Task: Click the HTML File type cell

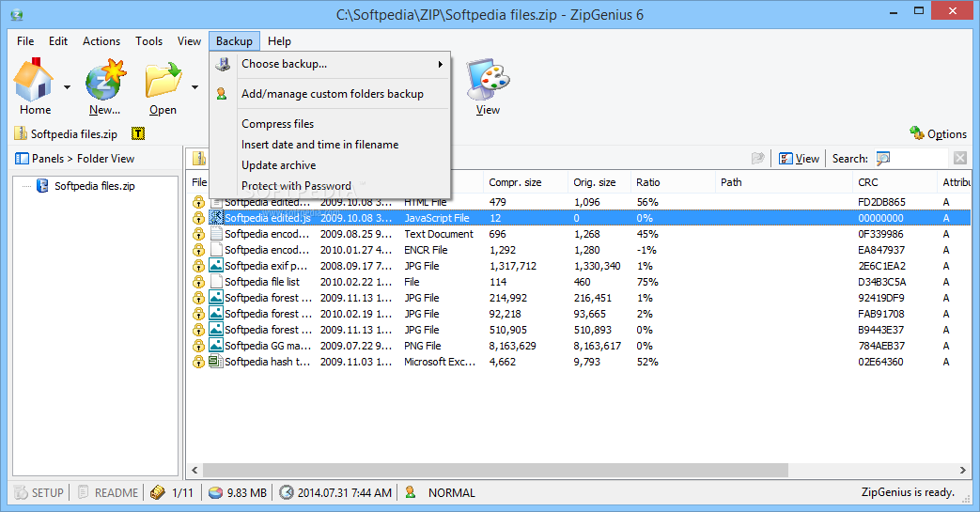Action: (x=425, y=202)
